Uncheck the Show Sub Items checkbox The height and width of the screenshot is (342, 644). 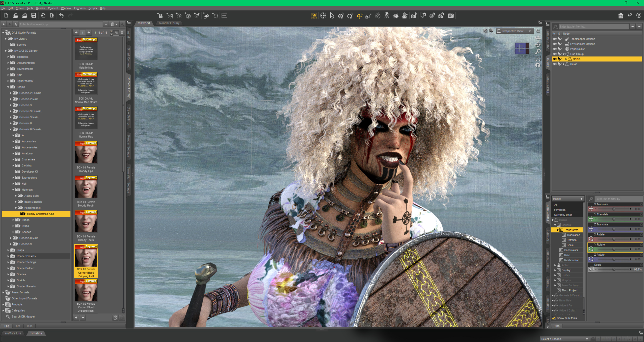[x=554, y=318]
